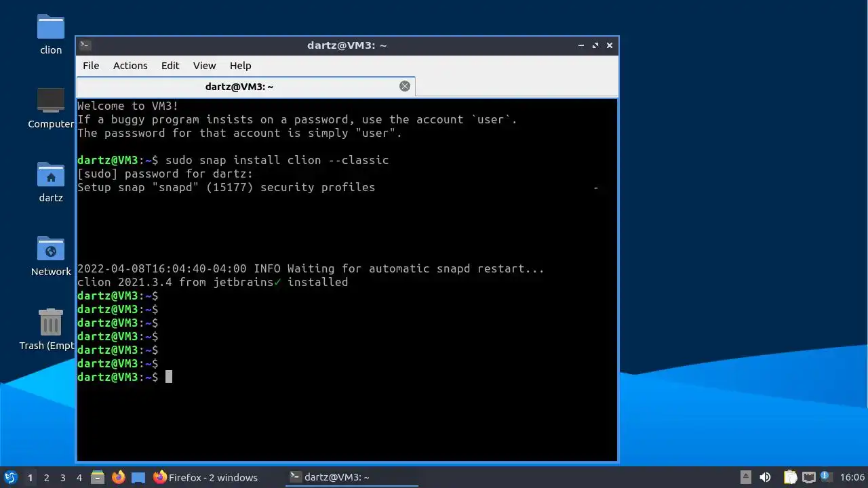Open the Edit menu in the terminal

(x=170, y=66)
